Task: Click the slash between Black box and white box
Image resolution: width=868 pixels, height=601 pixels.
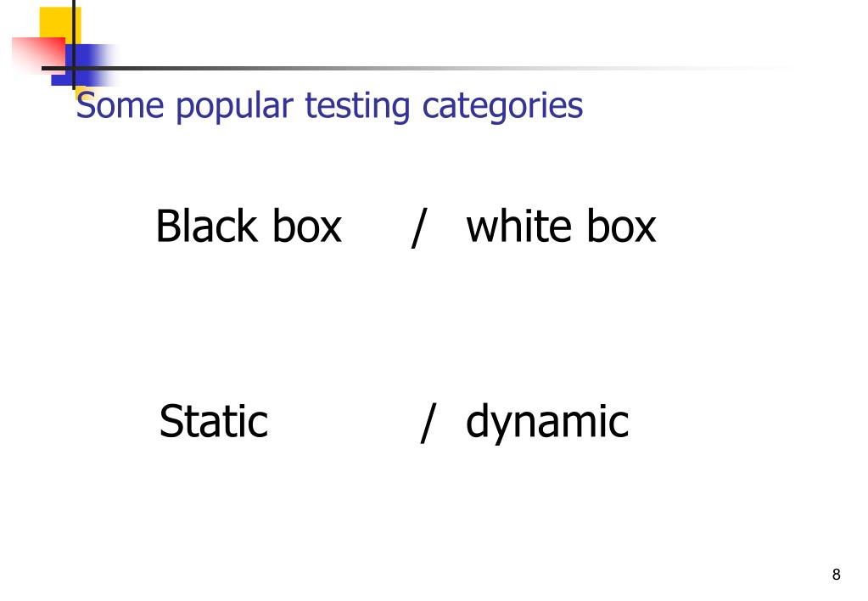Action: point(420,227)
